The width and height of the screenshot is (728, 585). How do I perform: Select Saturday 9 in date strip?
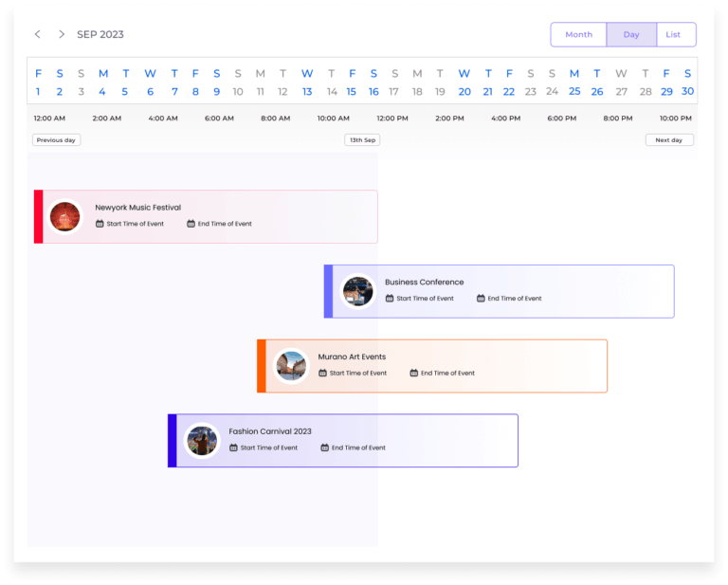click(x=217, y=82)
